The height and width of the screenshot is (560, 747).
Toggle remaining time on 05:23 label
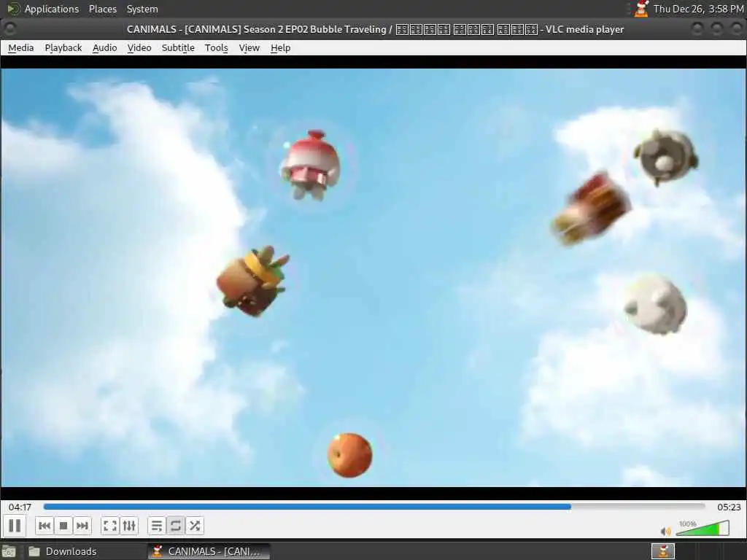(729, 507)
